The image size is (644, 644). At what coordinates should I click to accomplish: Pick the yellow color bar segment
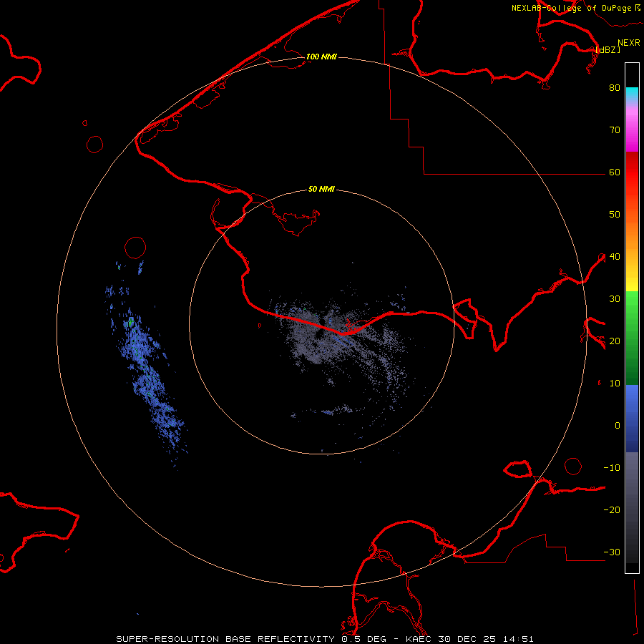632,281
